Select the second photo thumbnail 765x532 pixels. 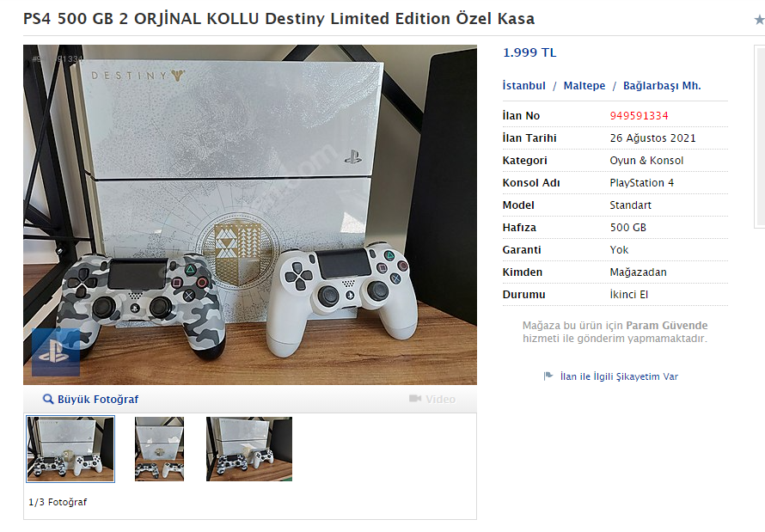[x=160, y=449]
